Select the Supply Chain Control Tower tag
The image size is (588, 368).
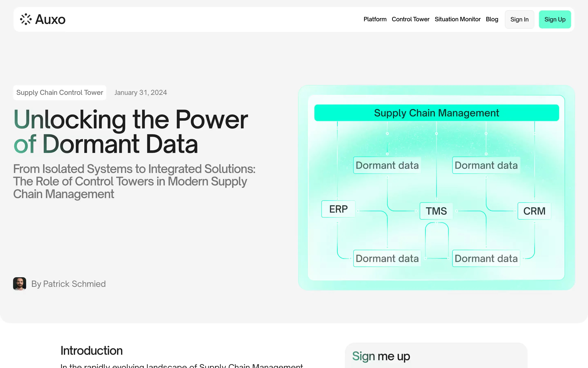pos(60,92)
